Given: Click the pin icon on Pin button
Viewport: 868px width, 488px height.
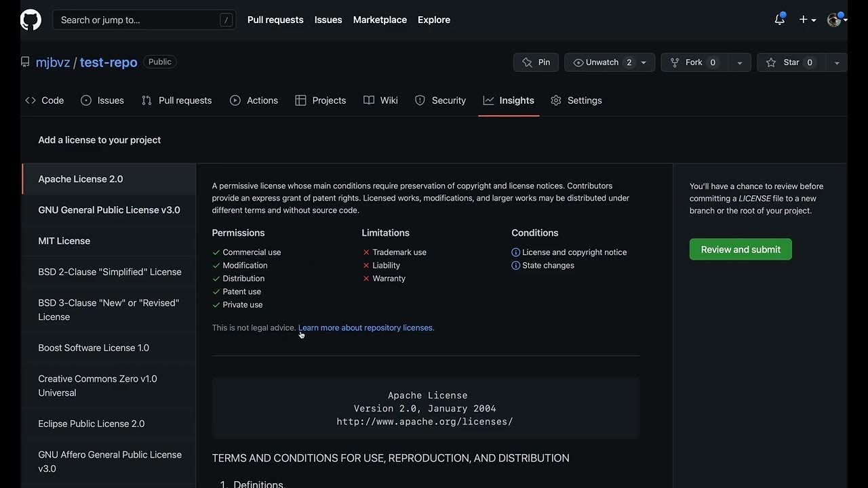Looking at the screenshot, I should click(527, 62).
